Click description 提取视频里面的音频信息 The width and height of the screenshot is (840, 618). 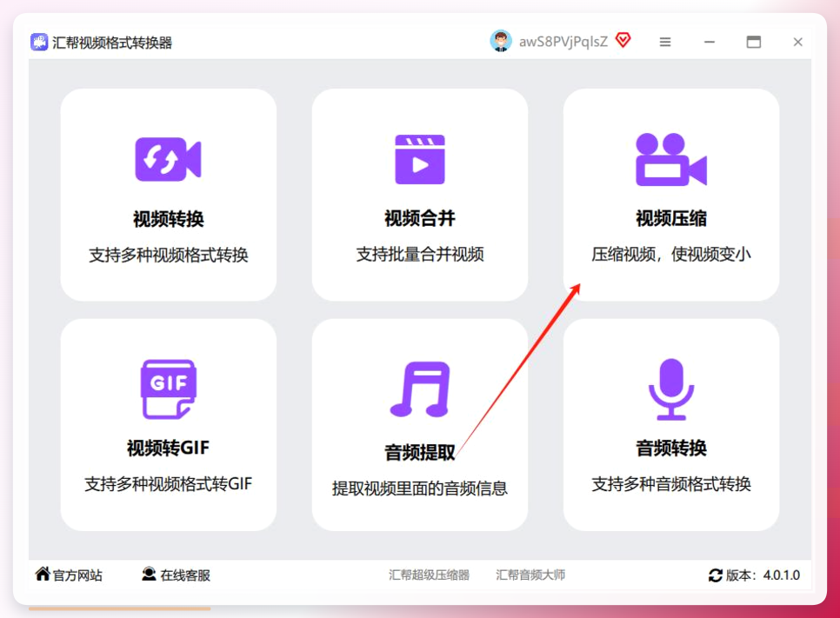coord(420,488)
